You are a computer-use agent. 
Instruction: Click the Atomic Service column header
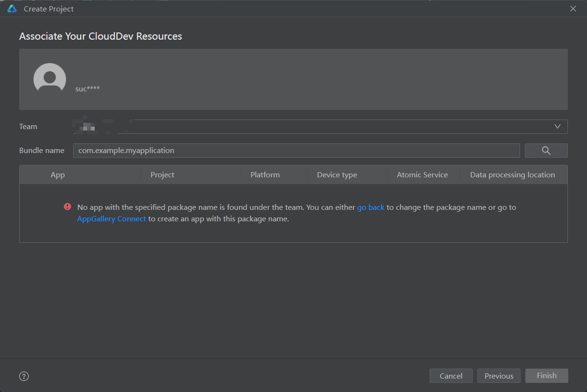[422, 175]
